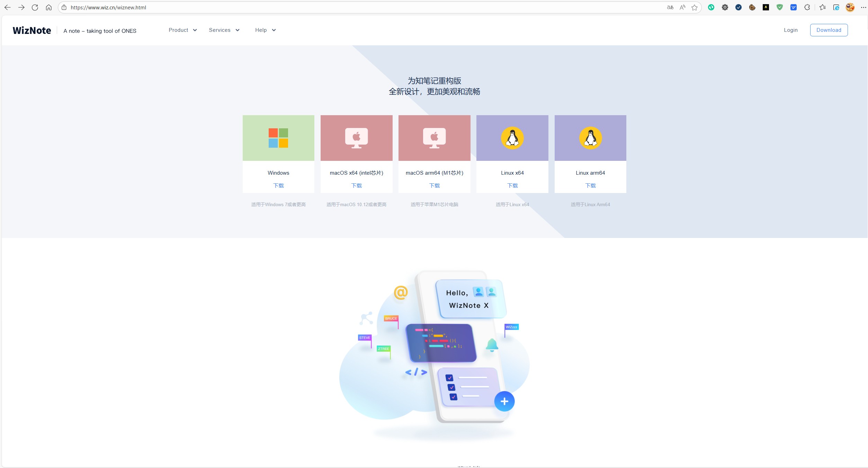Go to browser home page icon
The width and height of the screenshot is (868, 468).
pyautogui.click(x=49, y=7)
